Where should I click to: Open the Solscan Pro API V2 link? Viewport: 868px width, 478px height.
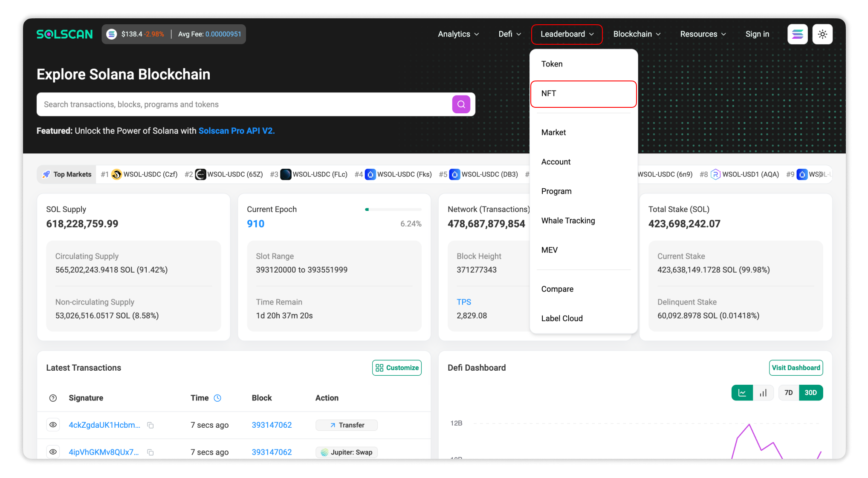(x=236, y=131)
